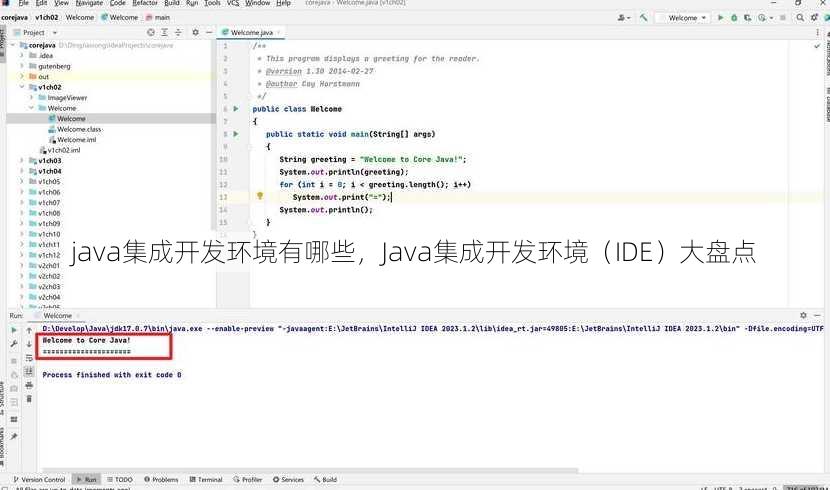Screen dimensions: 830x490
Task: Click the Run console horizontal scrollbar
Action: point(310,470)
